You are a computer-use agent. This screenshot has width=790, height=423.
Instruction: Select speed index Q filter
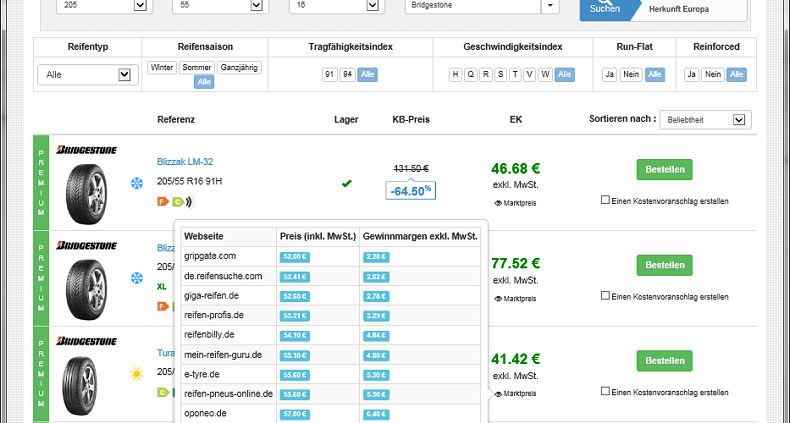(x=471, y=75)
